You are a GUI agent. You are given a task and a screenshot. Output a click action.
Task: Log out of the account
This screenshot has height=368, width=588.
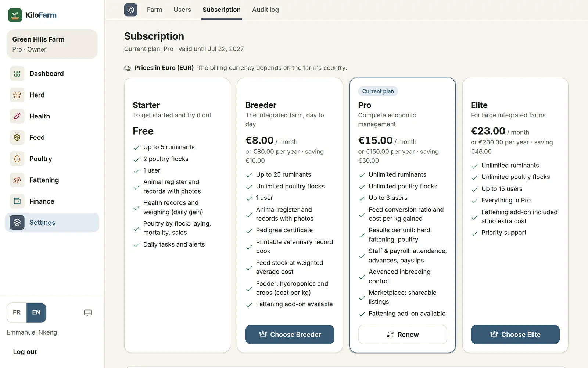[25, 352]
